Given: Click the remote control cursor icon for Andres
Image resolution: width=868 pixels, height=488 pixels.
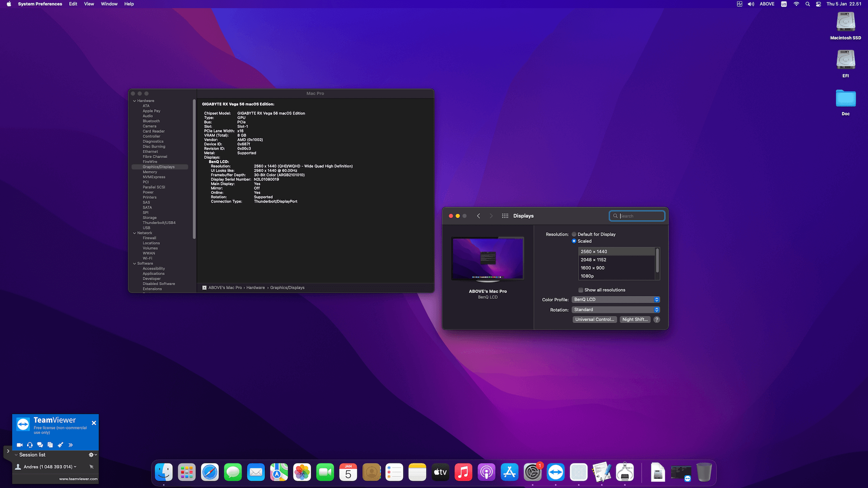Looking at the screenshot, I should [91, 467].
